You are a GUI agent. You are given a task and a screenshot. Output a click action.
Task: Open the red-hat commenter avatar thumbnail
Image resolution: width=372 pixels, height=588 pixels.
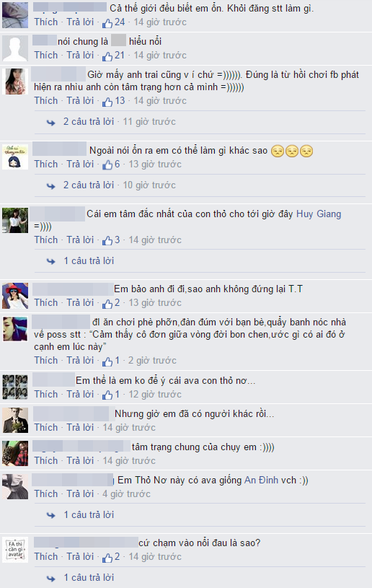tap(15, 296)
